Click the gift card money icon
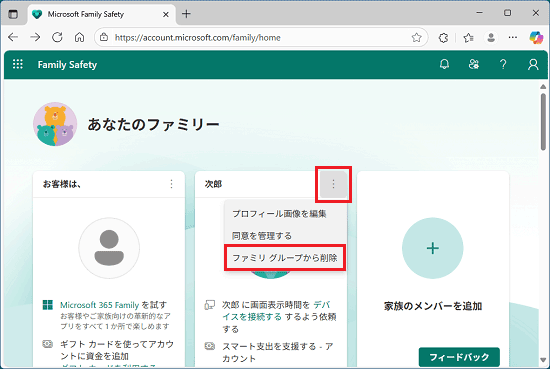 pyautogui.click(x=48, y=344)
